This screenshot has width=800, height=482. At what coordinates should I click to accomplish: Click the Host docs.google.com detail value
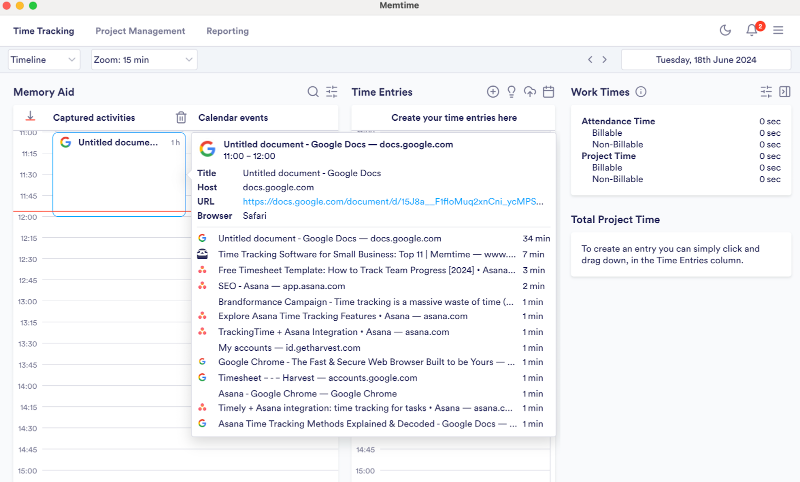coord(278,187)
